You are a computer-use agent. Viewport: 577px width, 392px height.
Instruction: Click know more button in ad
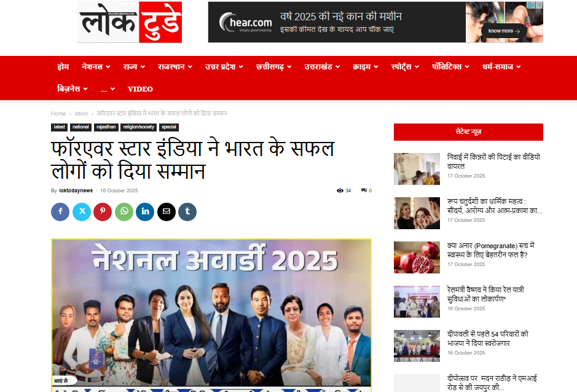tap(504, 31)
